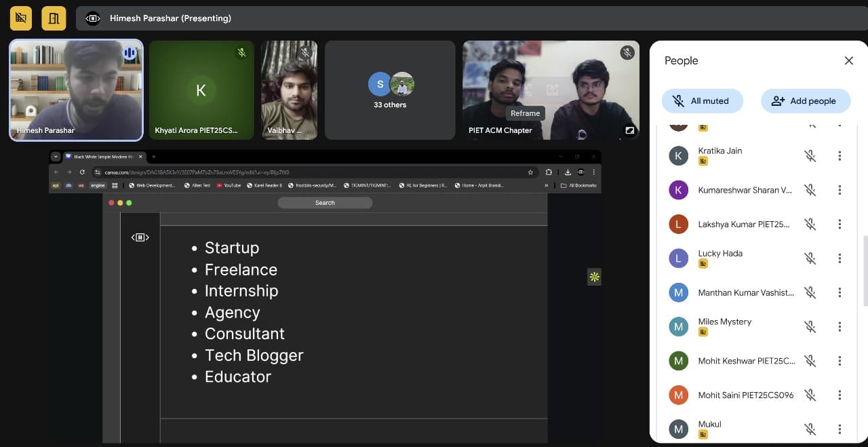This screenshot has width=868, height=447.
Task: Click Lakshya Kumar's avatar icon
Action: point(679,224)
